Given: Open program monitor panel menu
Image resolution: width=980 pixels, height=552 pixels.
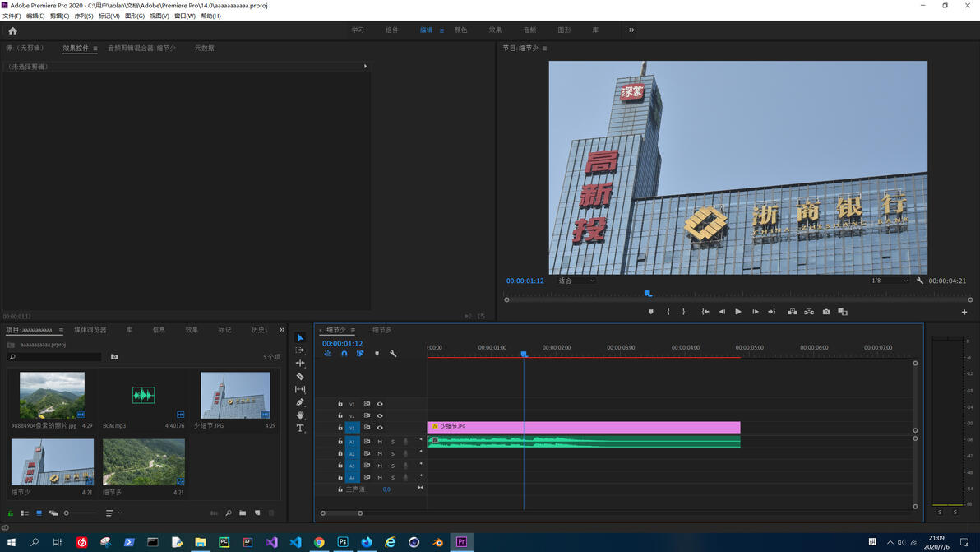Looking at the screenshot, I should pos(544,49).
